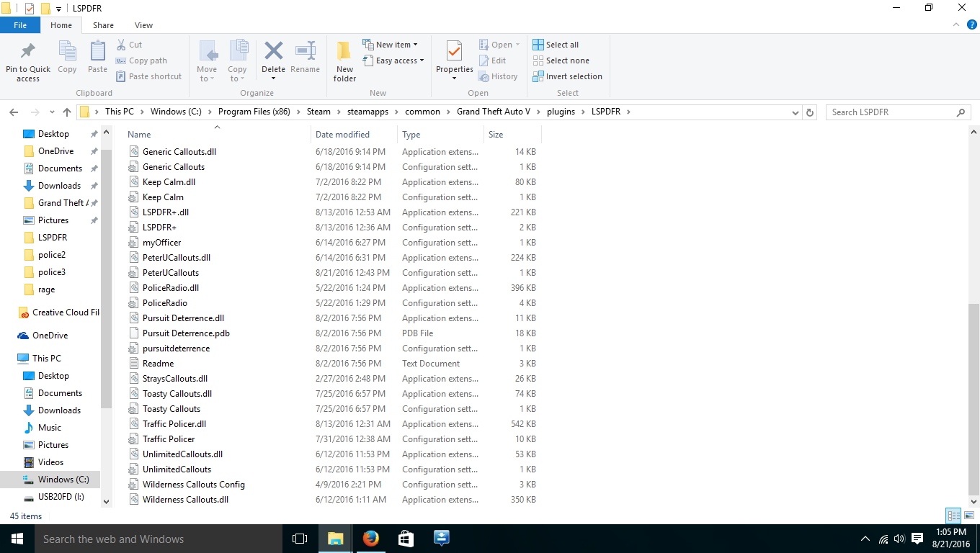The height and width of the screenshot is (553, 980).
Task: Select the Cut scissors command
Action: pyautogui.click(x=129, y=45)
